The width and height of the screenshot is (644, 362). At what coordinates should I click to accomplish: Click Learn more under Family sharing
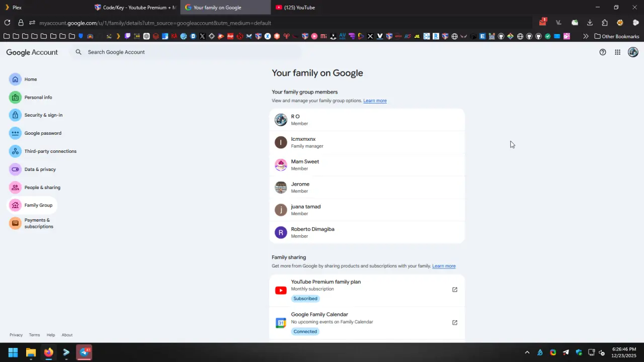coord(444,266)
